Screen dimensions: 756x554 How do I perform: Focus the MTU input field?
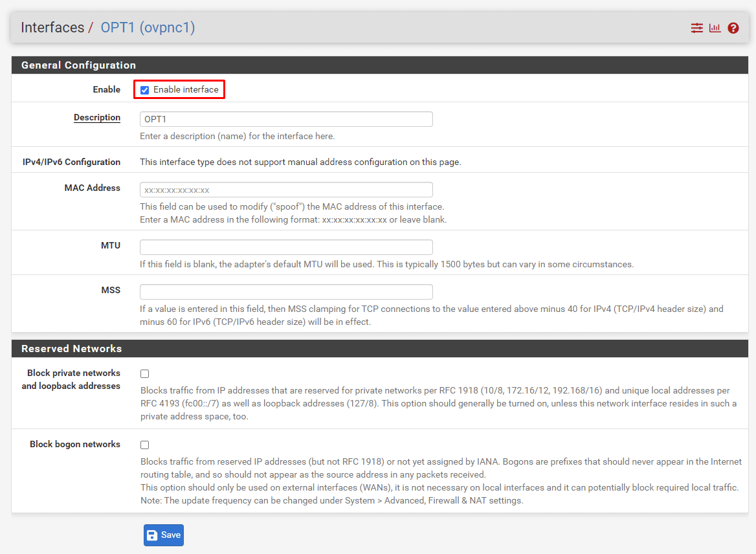(286, 247)
